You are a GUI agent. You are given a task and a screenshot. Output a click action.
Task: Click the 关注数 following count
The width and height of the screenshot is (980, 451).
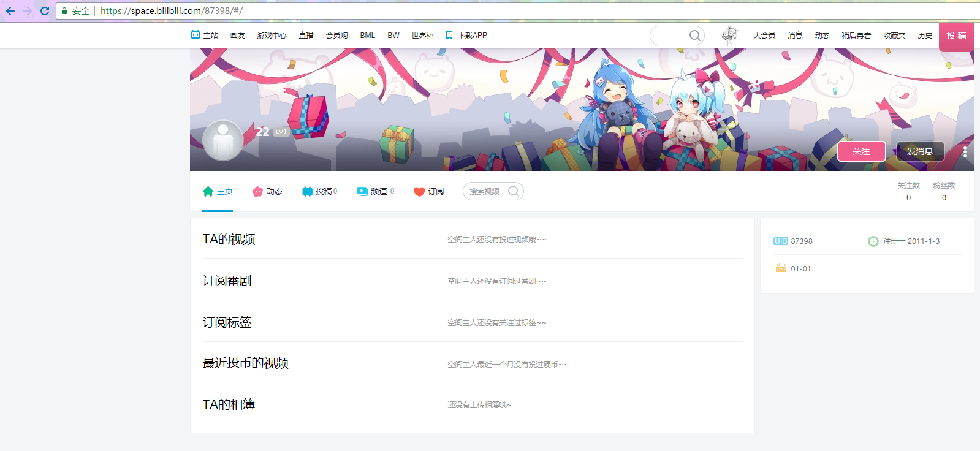coord(908,191)
